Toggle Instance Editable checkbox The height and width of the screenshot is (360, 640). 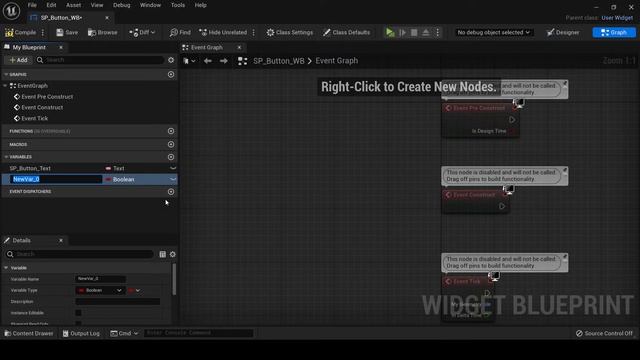click(x=78, y=313)
